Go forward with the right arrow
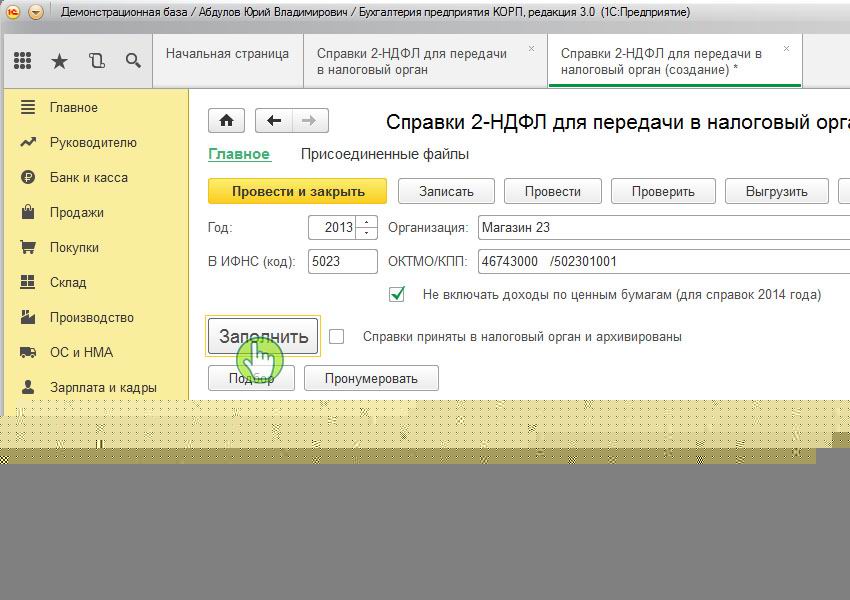Viewport: 850px width, 600px height. [310, 120]
